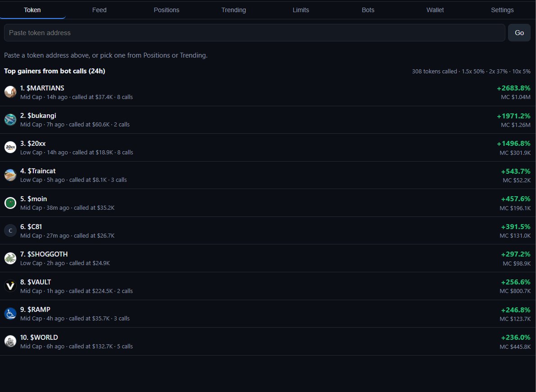Click the MC $800.7K market cap
Screen dimensions: 536x392
tap(515, 291)
